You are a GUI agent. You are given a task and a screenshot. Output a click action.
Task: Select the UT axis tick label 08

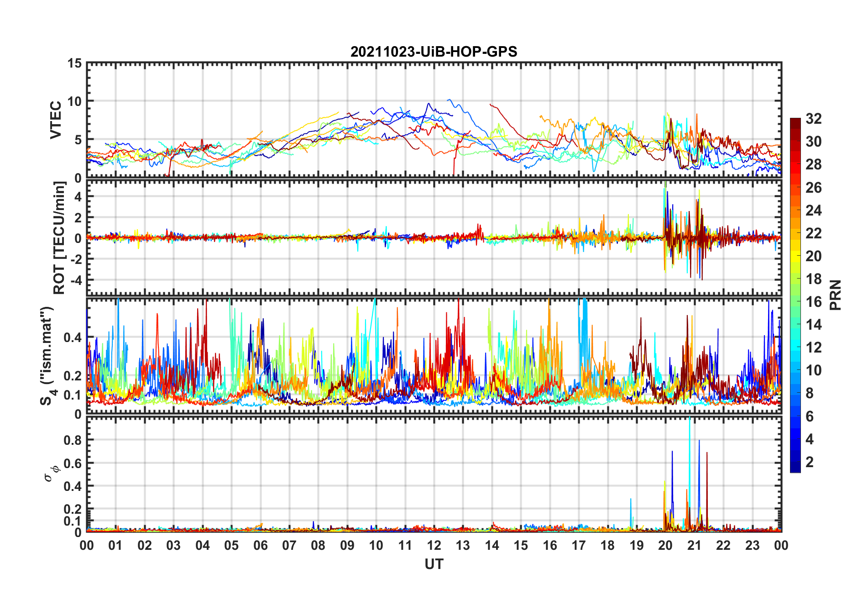pyautogui.click(x=318, y=545)
